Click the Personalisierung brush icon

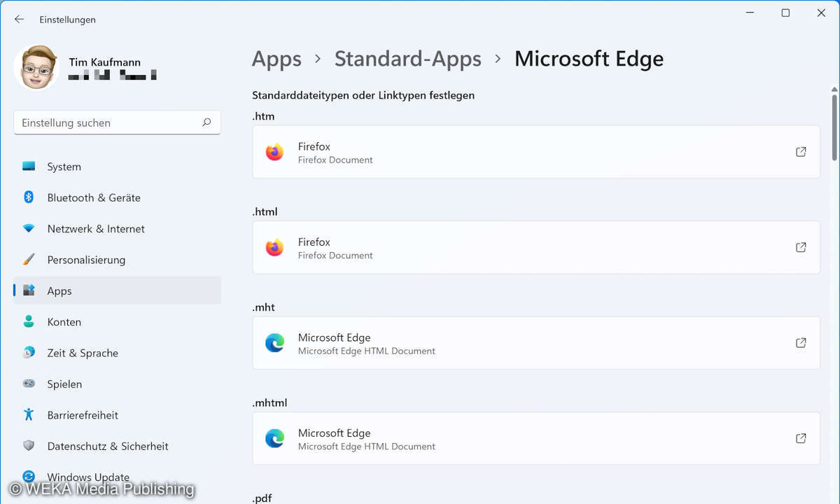[29, 260]
